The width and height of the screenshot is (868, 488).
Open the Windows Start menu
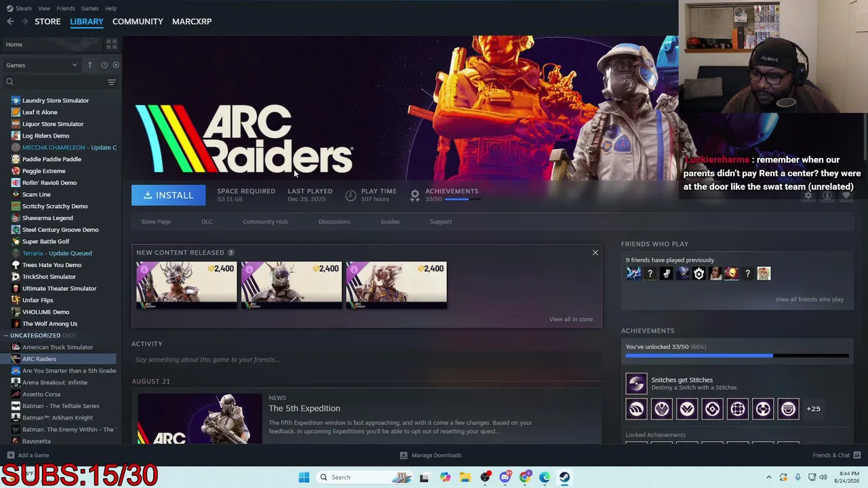304,477
